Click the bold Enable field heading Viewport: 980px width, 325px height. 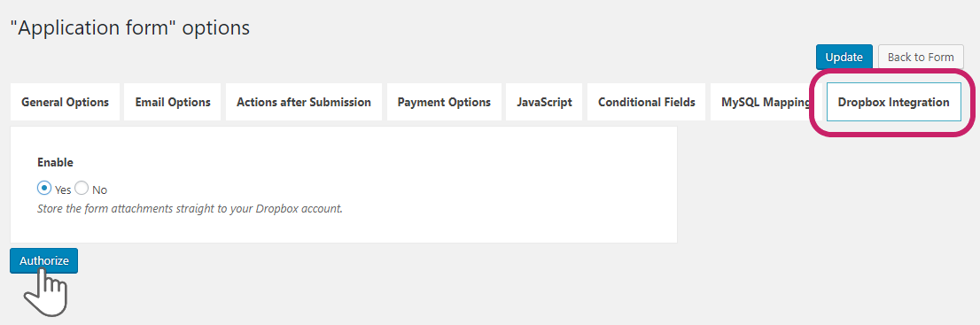click(x=55, y=163)
